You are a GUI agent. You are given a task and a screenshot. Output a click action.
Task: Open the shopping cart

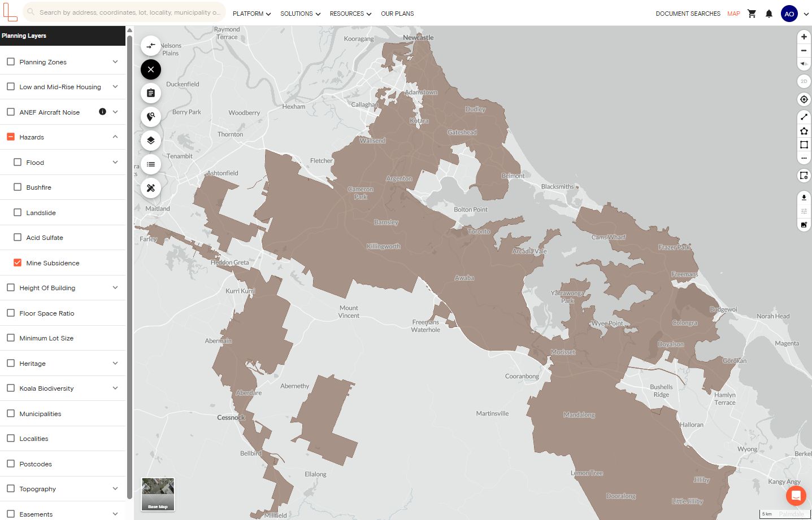click(752, 14)
